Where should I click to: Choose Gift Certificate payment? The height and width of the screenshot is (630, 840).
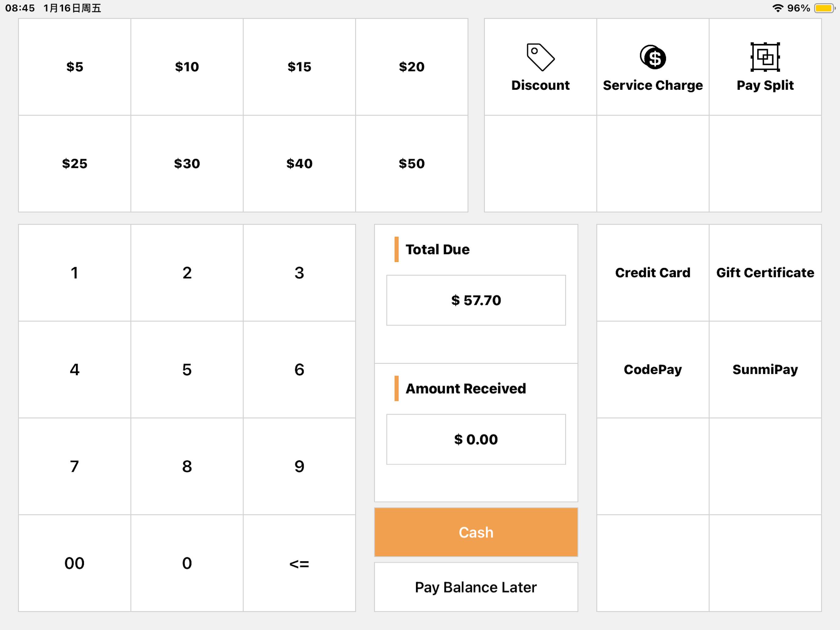765,273
